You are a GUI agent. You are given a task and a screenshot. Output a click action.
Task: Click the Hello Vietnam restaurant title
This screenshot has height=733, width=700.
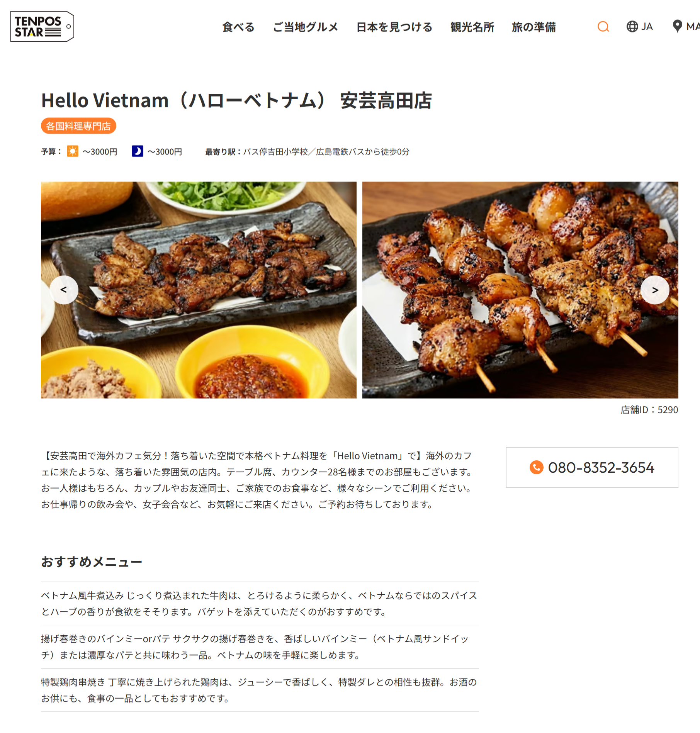point(236,100)
